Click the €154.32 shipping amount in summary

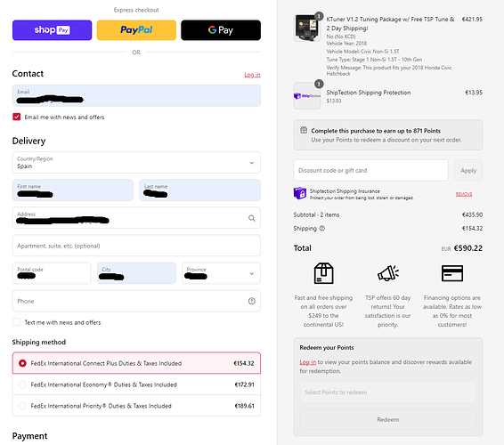472,229
